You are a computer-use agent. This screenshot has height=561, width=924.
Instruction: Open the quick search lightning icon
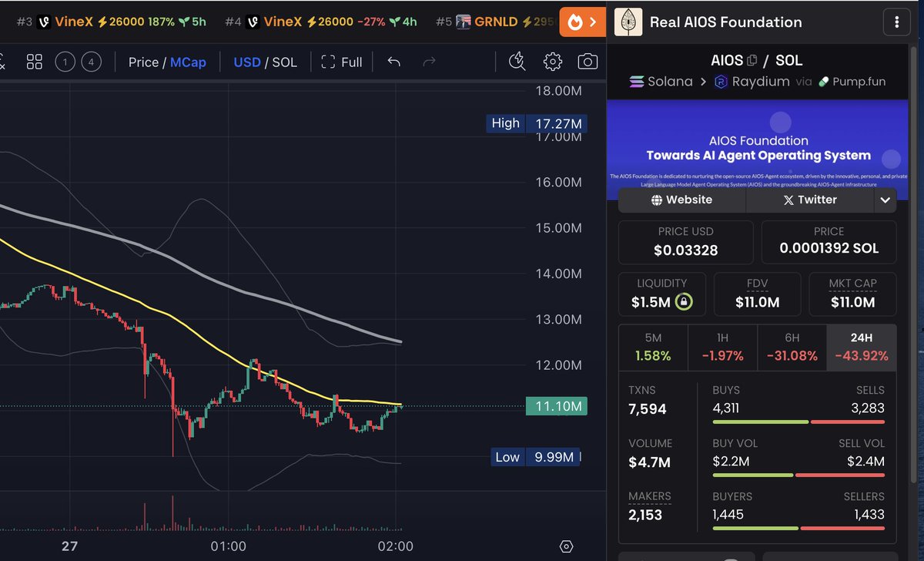click(517, 62)
